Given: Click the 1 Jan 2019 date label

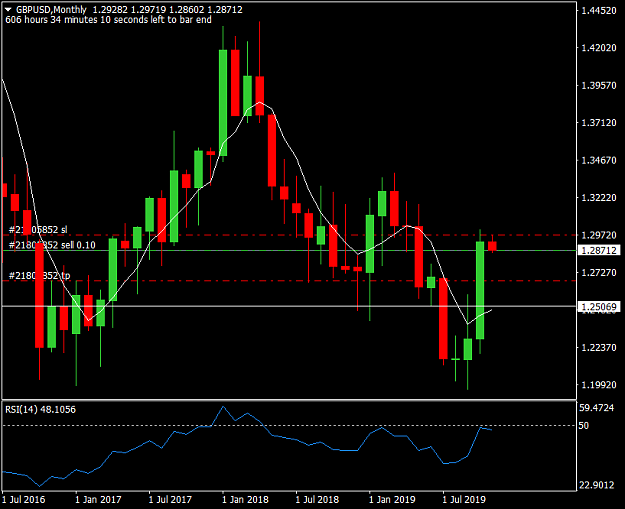Looking at the screenshot, I should click(392, 499).
